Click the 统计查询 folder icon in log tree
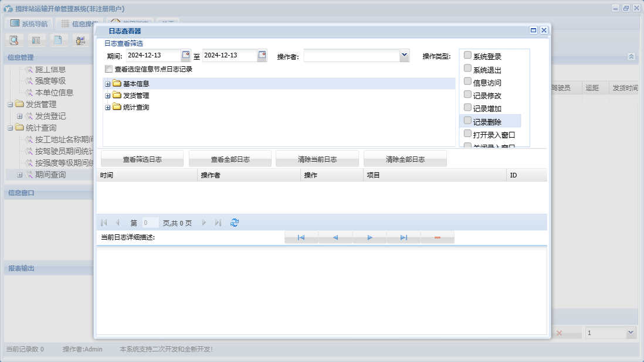The image size is (644, 362). [117, 107]
